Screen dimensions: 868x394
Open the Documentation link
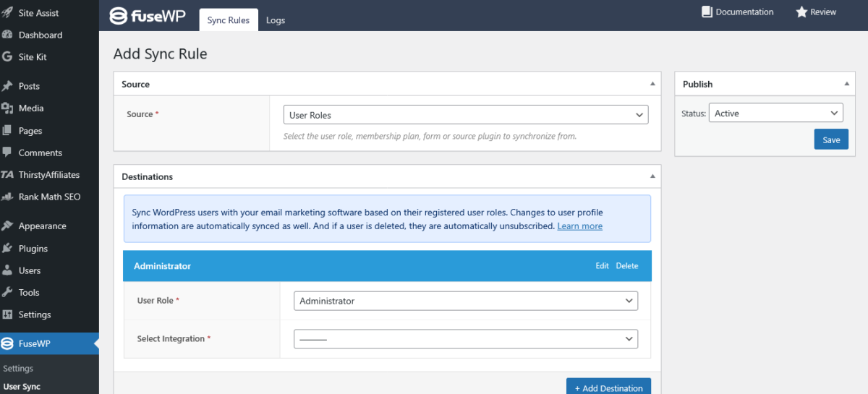(737, 12)
